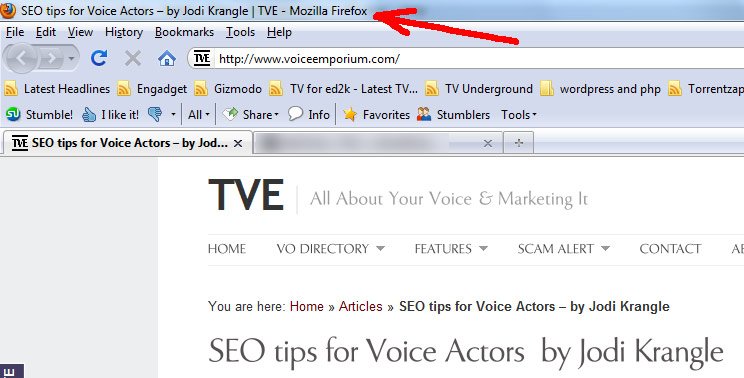Click the StumbleUpon Info speech bubble
The width and height of the screenshot is (744, 378).
(x=309, y=114)
